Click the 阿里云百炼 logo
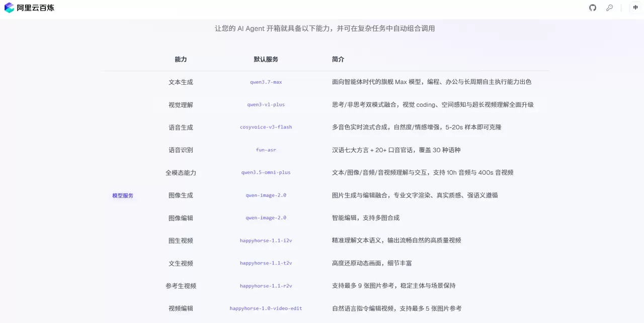The height and width of the screenshot is (323, 644). (x=29, y=8)
